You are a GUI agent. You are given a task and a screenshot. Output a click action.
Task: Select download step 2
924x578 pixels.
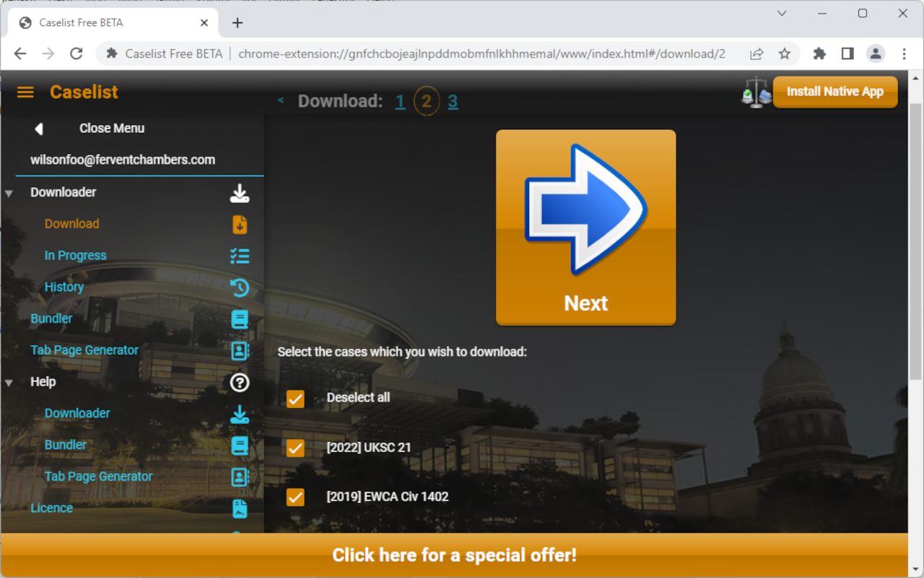point(427,101)
